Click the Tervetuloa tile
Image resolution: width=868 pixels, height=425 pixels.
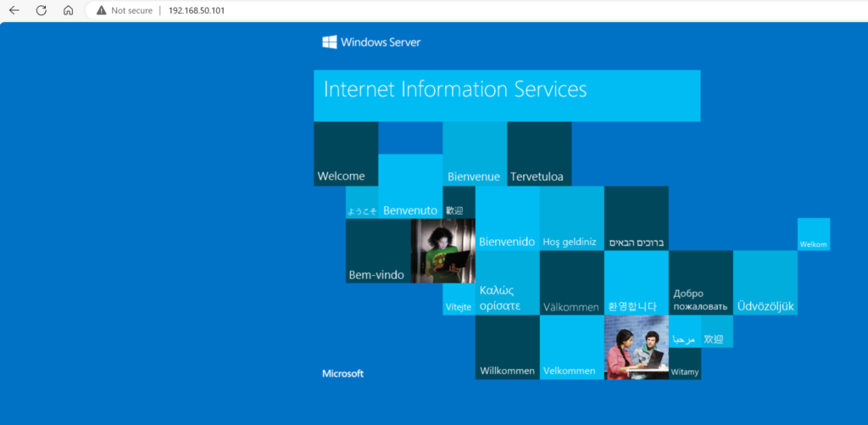[539, 154]
